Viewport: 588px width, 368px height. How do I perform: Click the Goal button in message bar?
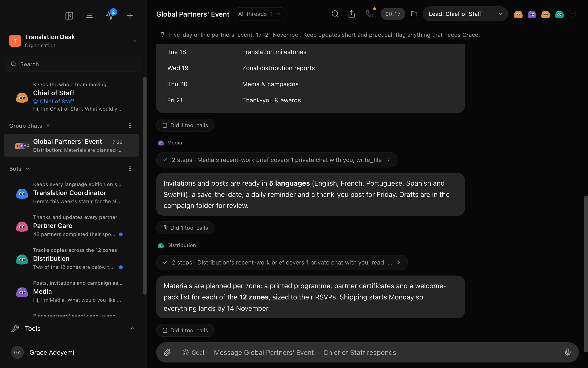[x=193, y=352]
